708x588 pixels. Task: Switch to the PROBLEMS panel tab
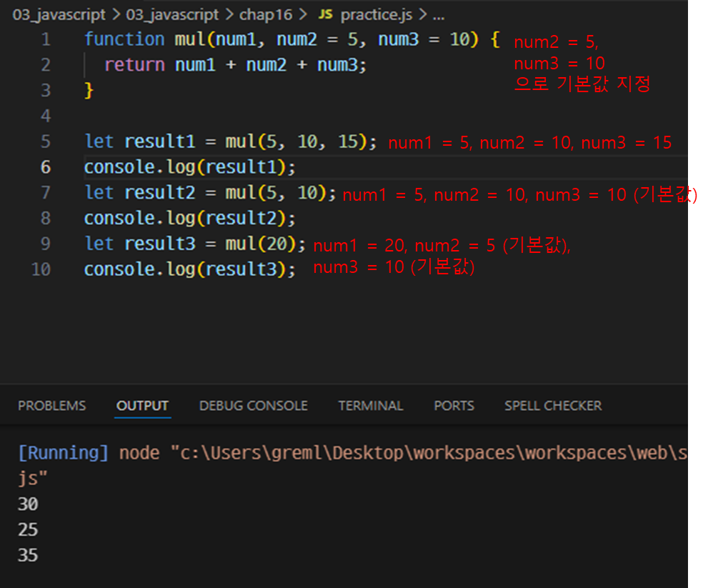click(51, 406)
